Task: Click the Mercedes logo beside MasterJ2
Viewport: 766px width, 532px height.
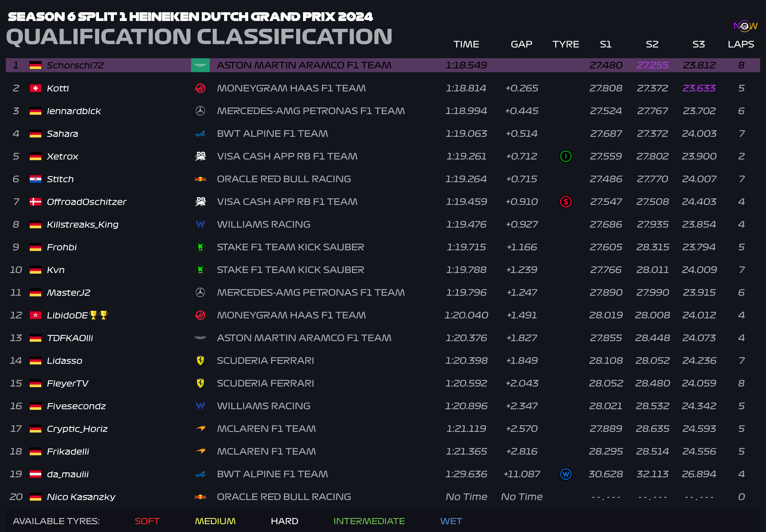Action: point(200,292)
